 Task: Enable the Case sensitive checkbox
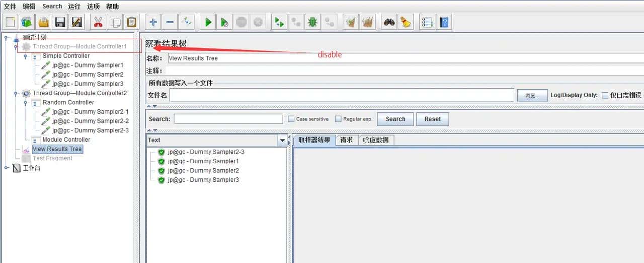point(291,119)
